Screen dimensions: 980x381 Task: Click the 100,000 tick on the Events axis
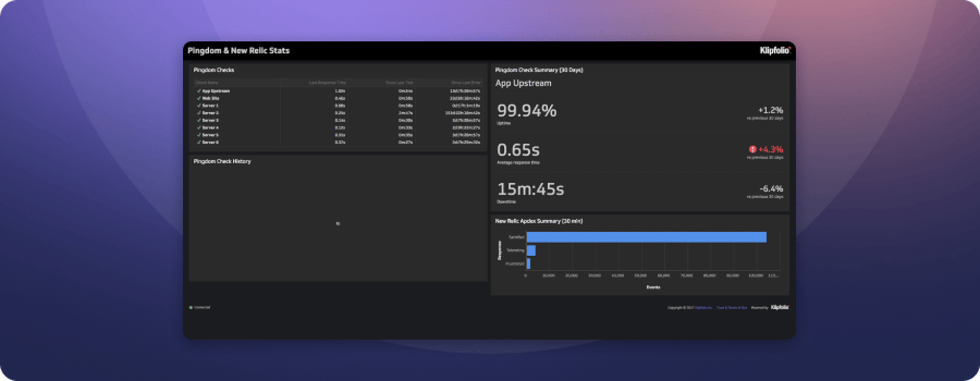[x=755, y=275]
